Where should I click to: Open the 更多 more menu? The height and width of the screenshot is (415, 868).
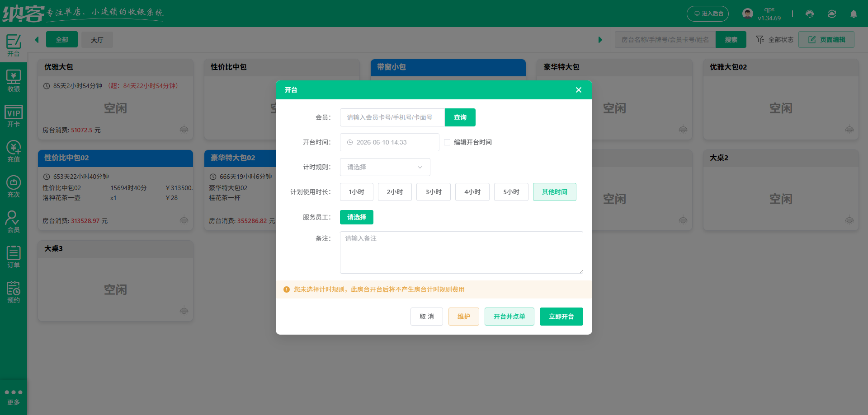click(14, 397)
